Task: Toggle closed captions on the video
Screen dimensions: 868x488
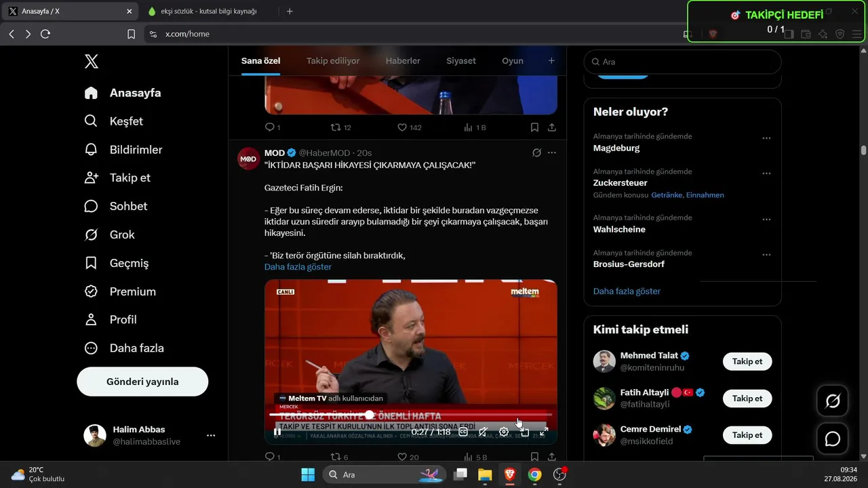Action: 464,432
